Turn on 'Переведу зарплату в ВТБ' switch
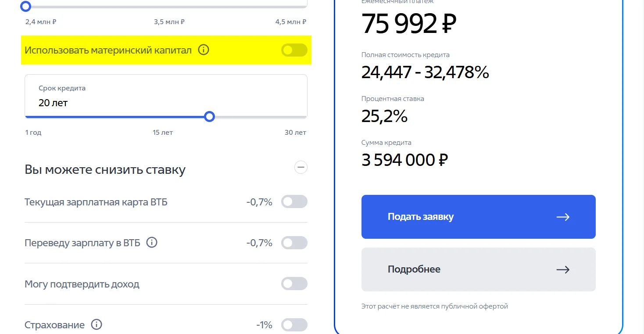The width and height of the screenshot is (644, 334). pyautogui.click(x=294, y=243)
